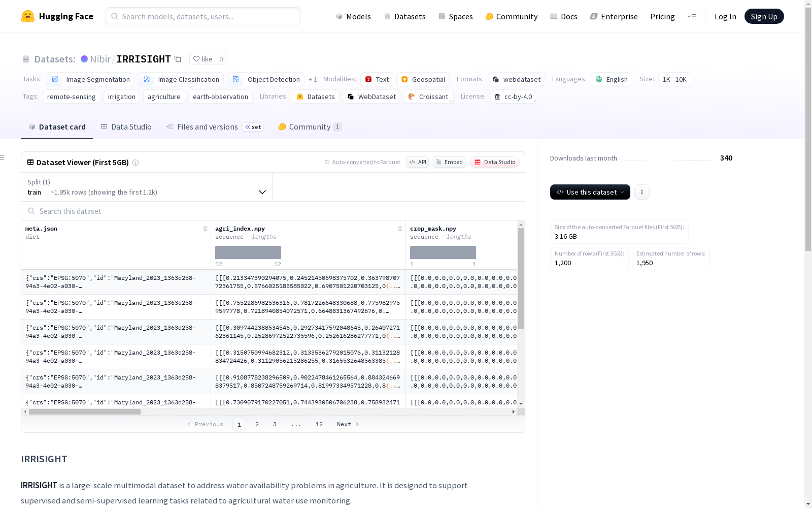Click the search magnifier icon in dataset search
Image resolution: width=812 pixels, height=508 pixels.
(x=31, y=211)
